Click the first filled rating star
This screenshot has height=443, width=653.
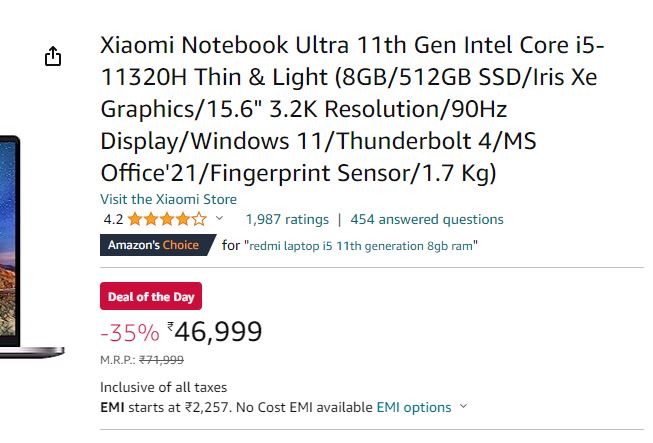[135, 219]
